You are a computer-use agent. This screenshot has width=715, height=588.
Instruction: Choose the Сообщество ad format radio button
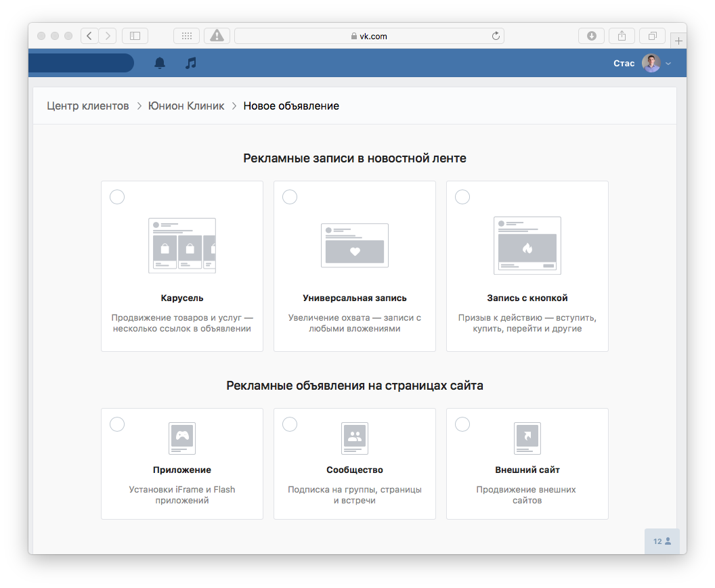290,424
